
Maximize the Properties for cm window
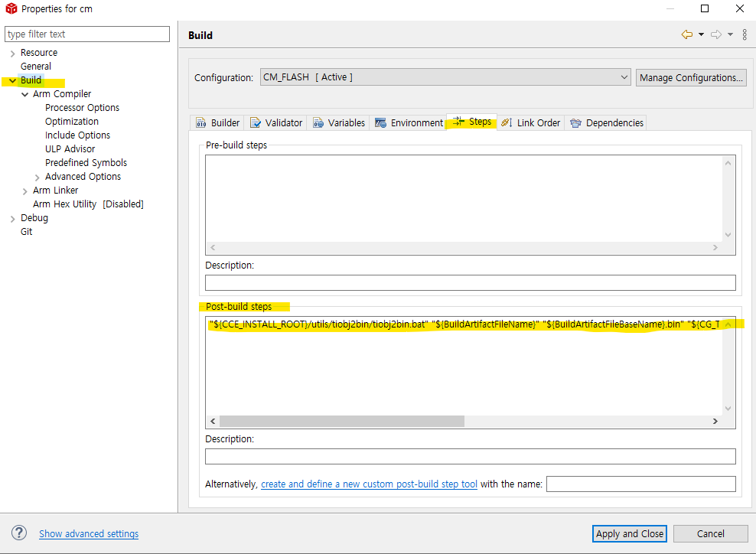[705, 8]
